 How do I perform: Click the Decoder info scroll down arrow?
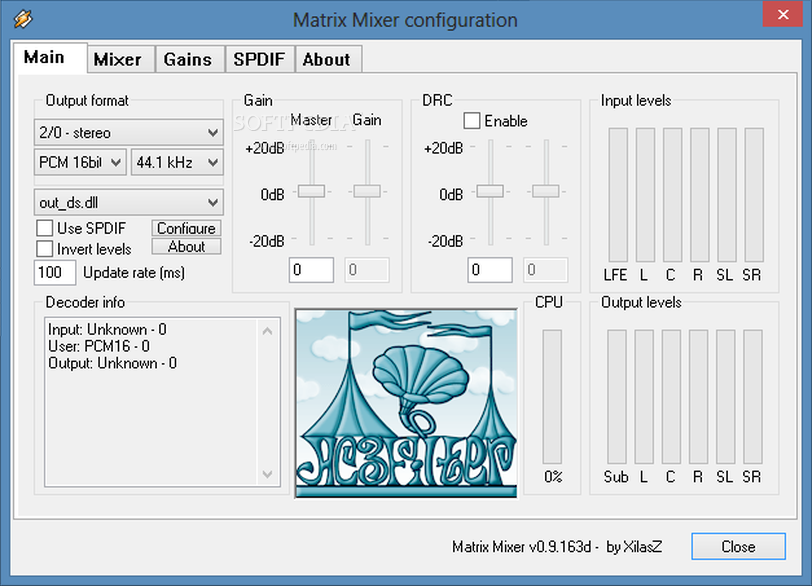pos(268,474)
